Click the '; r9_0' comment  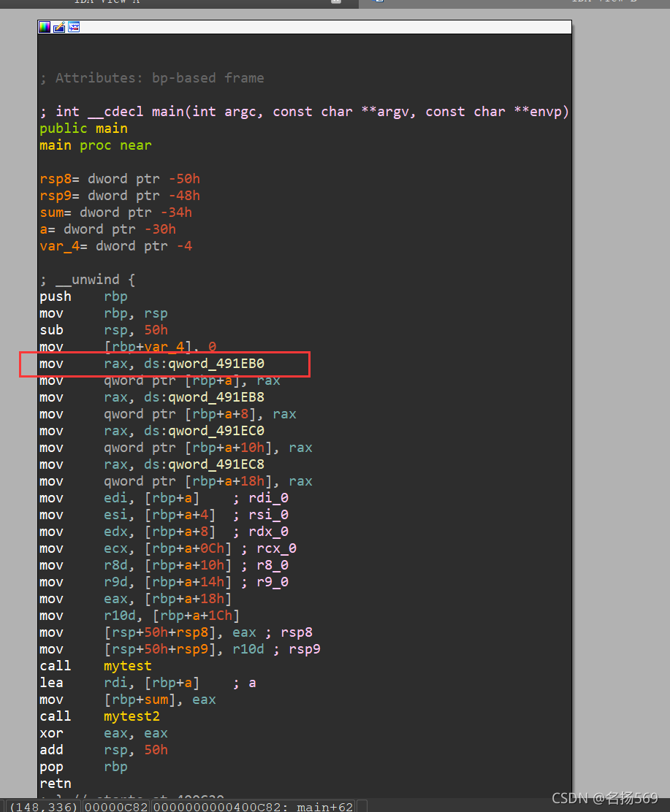point(264,583)
